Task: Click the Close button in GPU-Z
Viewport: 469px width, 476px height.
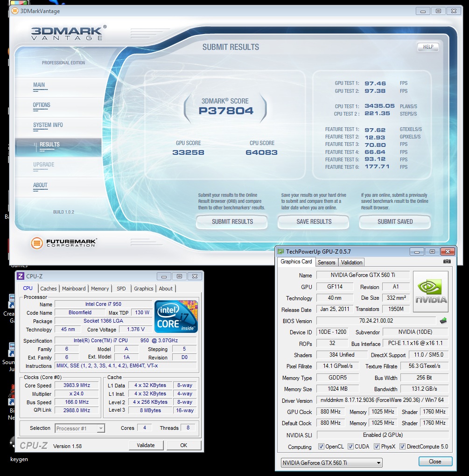Action: (x=435, y=462)
